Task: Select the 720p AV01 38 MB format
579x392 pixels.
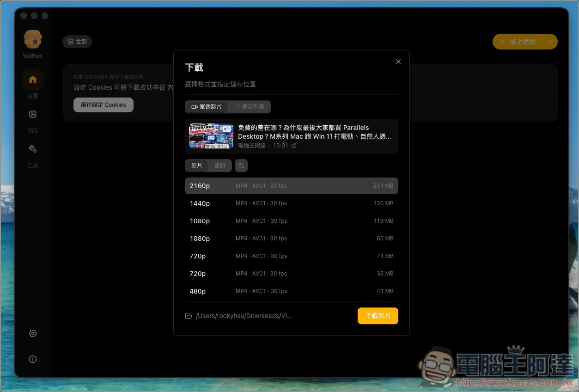Action: [x=292, y=274]
